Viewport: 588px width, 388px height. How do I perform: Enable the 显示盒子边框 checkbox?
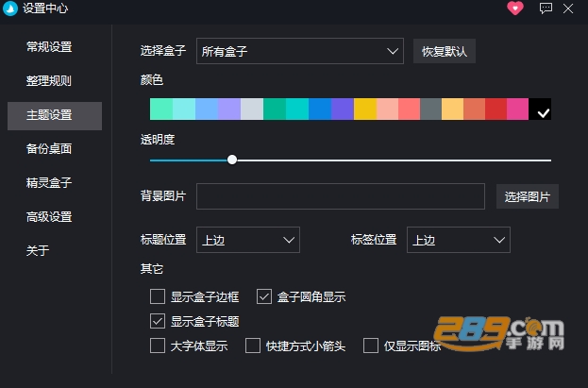(158, 296)
